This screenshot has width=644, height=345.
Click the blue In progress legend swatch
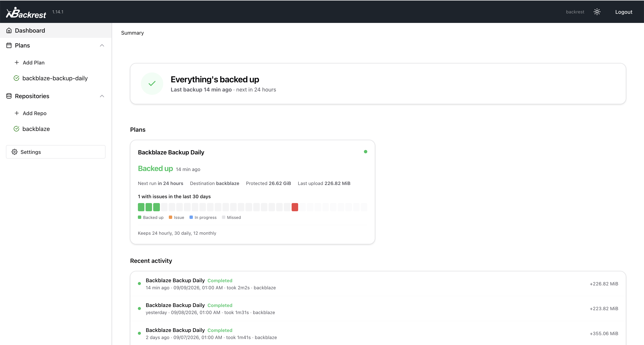(191, 217)
